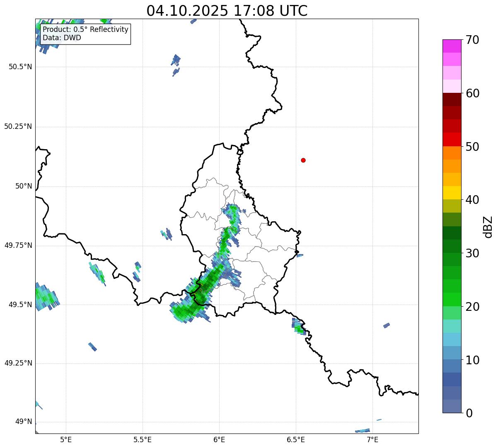This screenshot has width=498, height=448.
Task: Click the 6.5°E longitude label
Action: click(296, 439)
